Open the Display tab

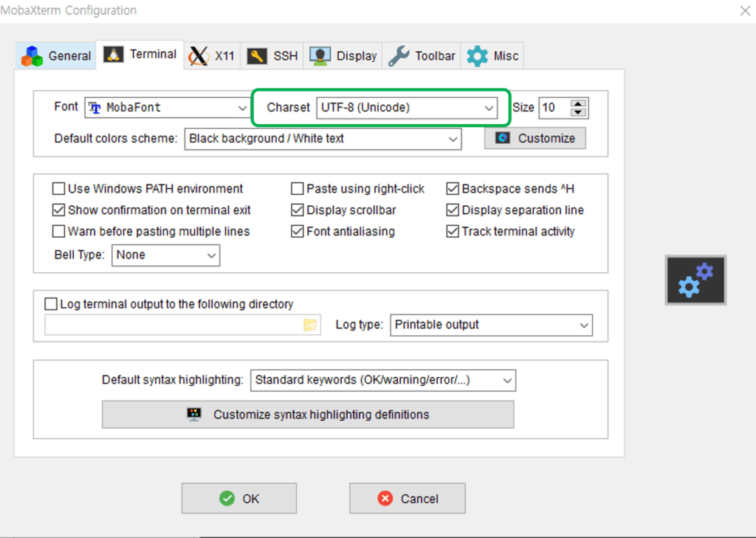tap(343, 56)
